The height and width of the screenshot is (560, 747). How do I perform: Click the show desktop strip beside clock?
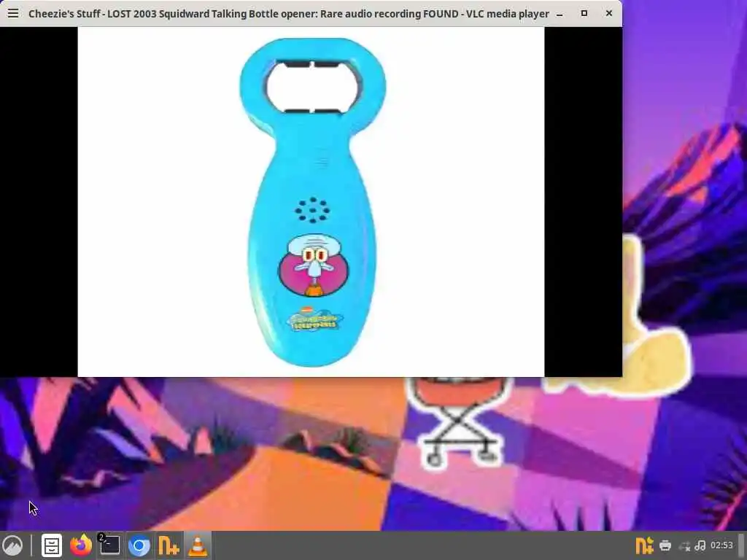tap(742, 545)
